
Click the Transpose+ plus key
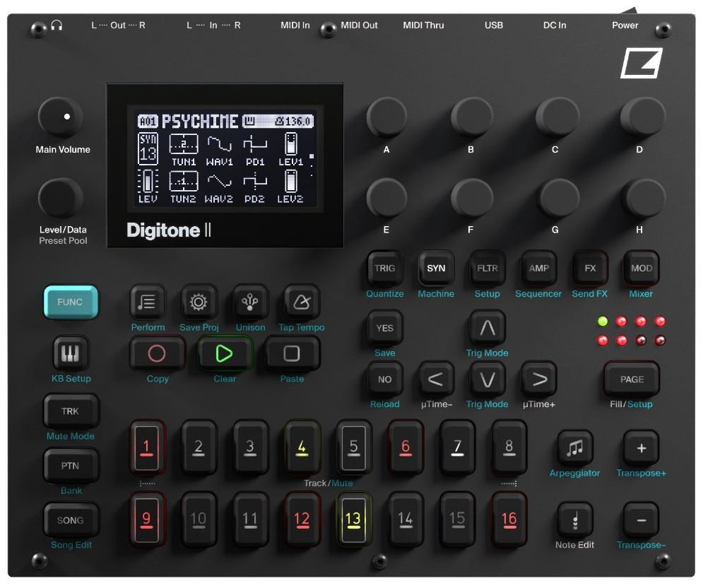[x=641, y=447]
